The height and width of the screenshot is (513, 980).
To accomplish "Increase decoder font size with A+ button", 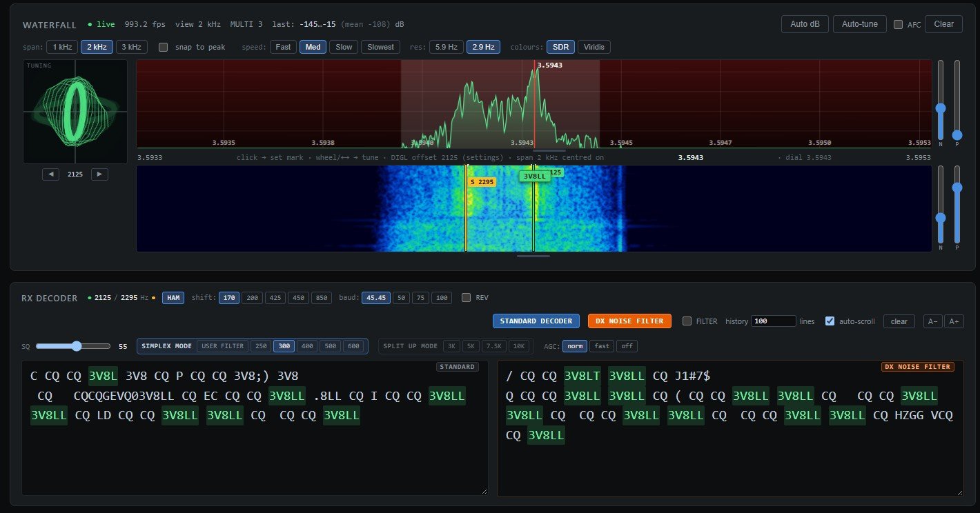I will [954, 321].
